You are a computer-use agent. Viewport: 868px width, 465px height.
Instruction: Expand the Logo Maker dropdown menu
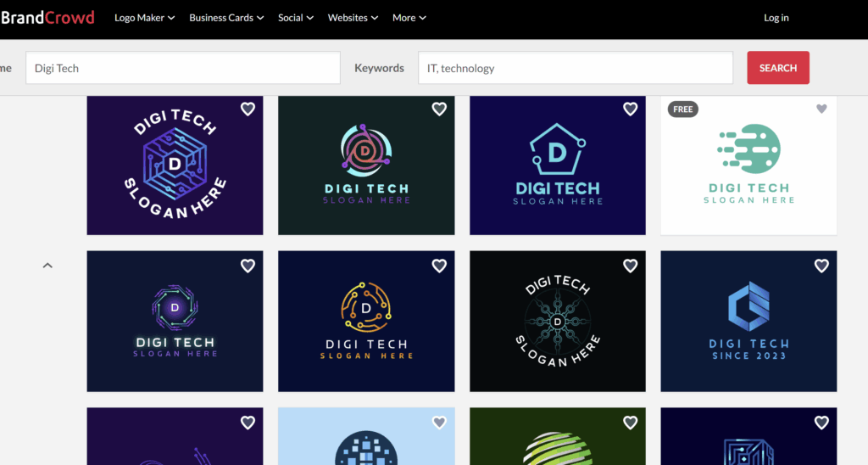(x=145, y=18)
